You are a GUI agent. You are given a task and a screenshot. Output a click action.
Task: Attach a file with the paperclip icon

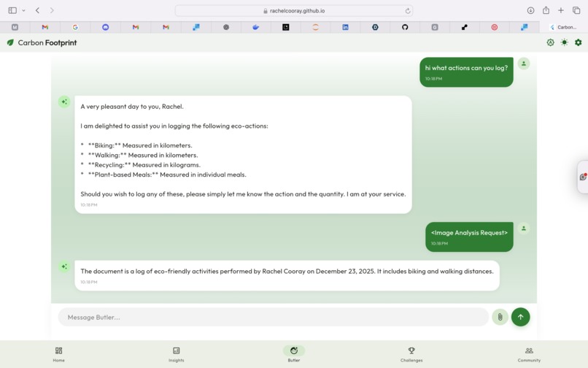pos(500,318)
